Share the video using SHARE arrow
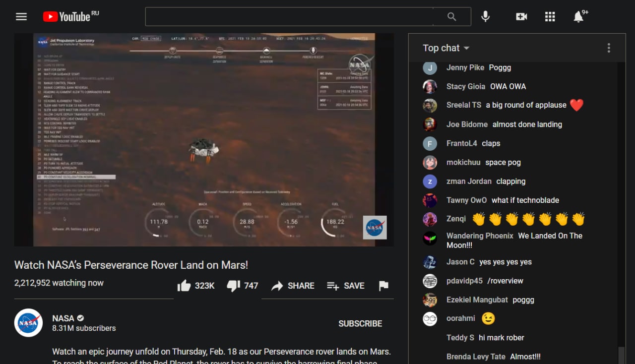Image resolution: width=635 pixels, height=364 pixels. point(293,286)
